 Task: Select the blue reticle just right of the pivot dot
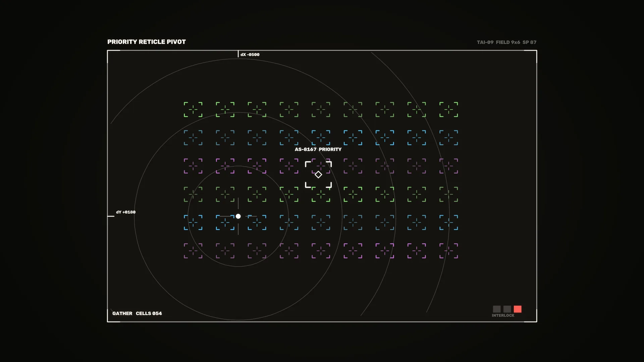click(257, 223)
